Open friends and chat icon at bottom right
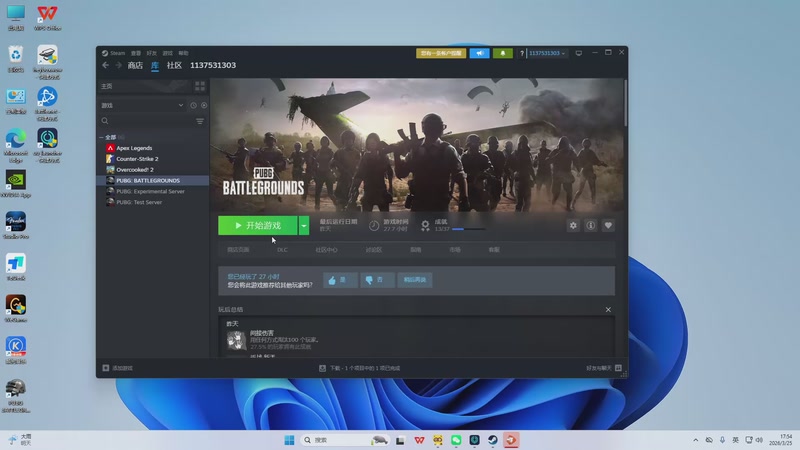800x450 pixels. coord(618,368)
